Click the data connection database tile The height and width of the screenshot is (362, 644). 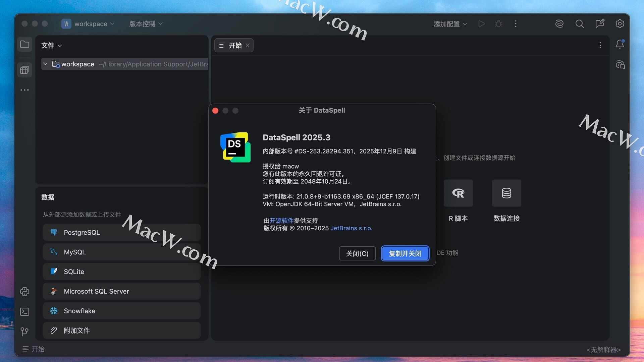pyautogui.click(x=506, y=193)
